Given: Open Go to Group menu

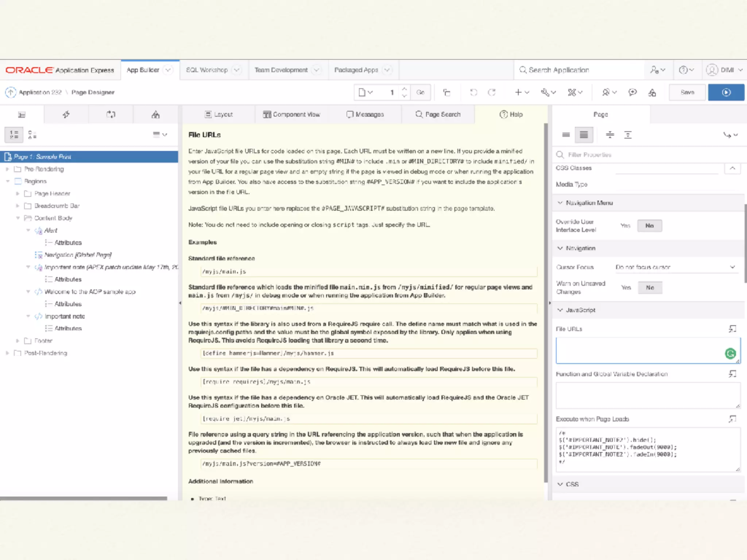Looking at the screenshot, I should click(730, 135).
